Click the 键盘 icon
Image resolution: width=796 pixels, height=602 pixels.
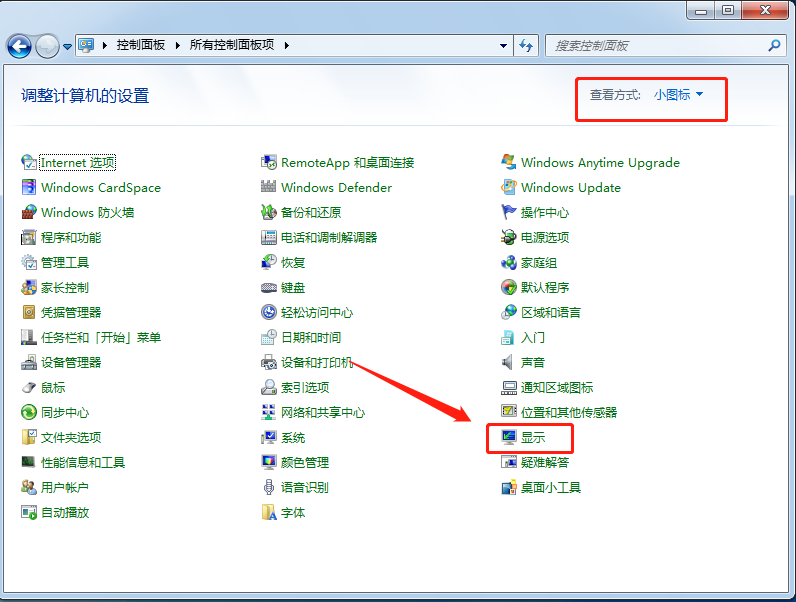click(x=269, y=288)
